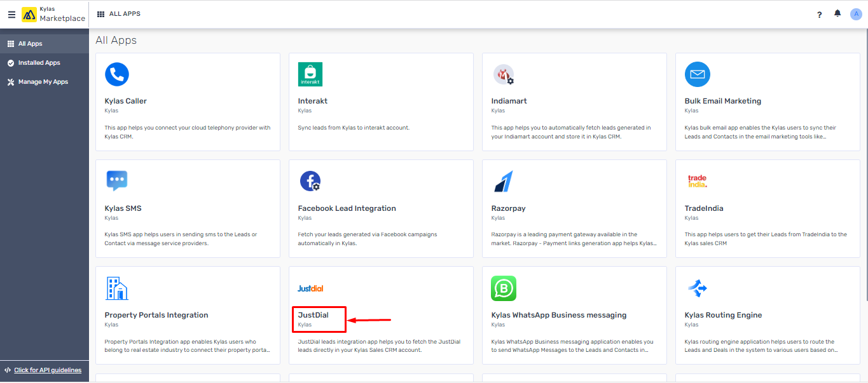The width and height of the screenshot is (868, 383).
Task: Click the Indiamart app logo
Action: [x=504, y=75]
